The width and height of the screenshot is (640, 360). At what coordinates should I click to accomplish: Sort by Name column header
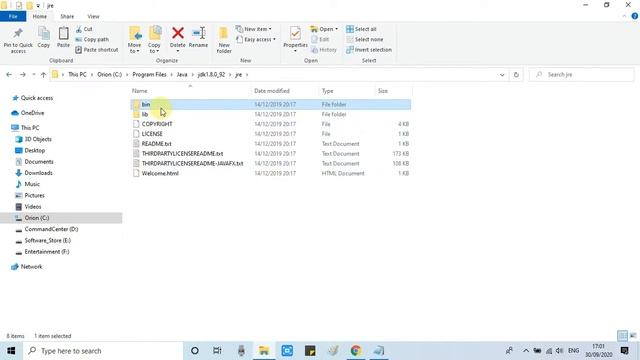(140, 91)
